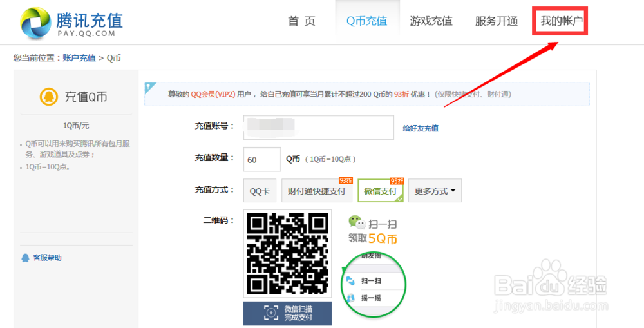Click the 领取5Q币 promotional text
Viewport: 644px width, 328px height.
pos(373,238)
